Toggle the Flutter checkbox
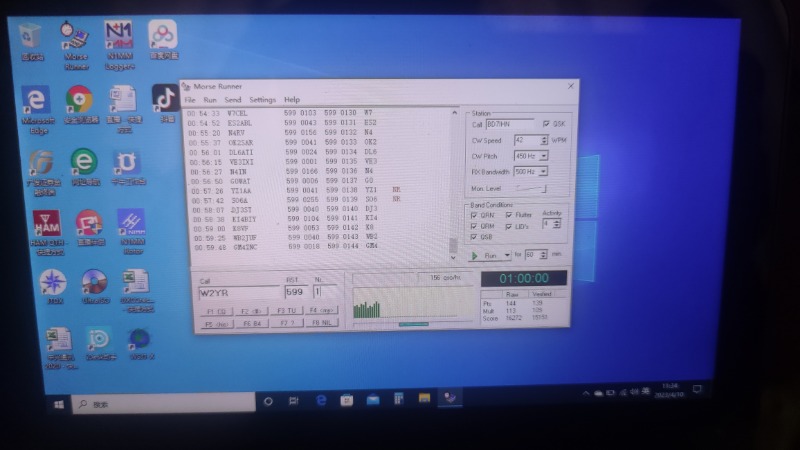800x450 pixels. click(x=509, y=215)
